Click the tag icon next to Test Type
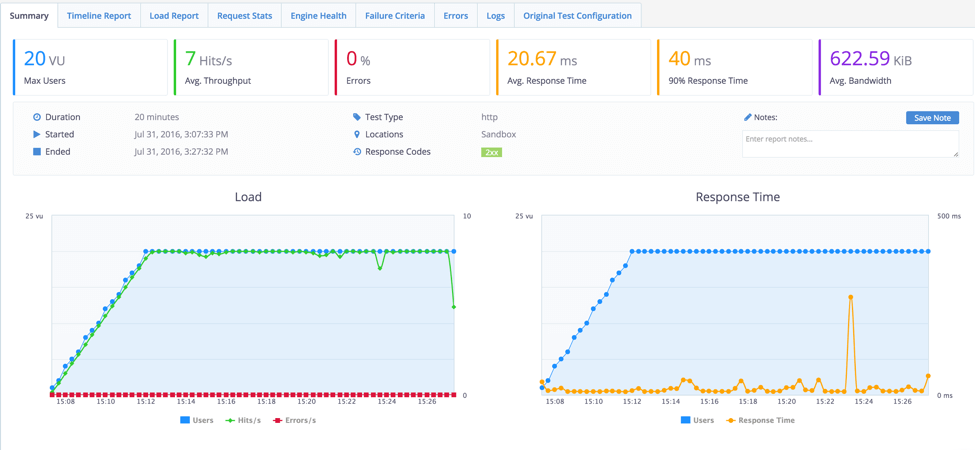975x450 pixels. (x=357, y=117)
